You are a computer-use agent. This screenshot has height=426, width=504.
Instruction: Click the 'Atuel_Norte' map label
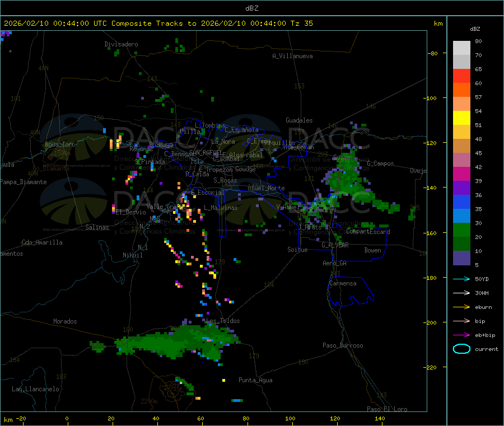point(266,188)
